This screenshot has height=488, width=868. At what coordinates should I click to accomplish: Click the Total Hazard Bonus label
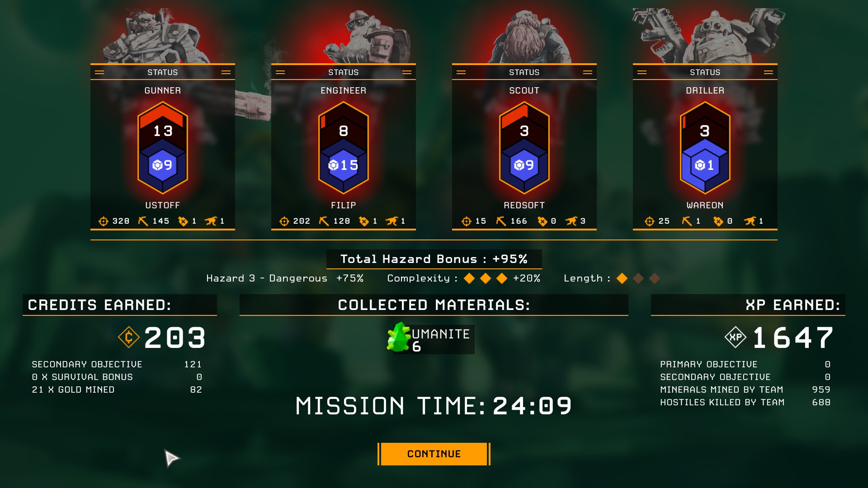[x=434, y=259]
